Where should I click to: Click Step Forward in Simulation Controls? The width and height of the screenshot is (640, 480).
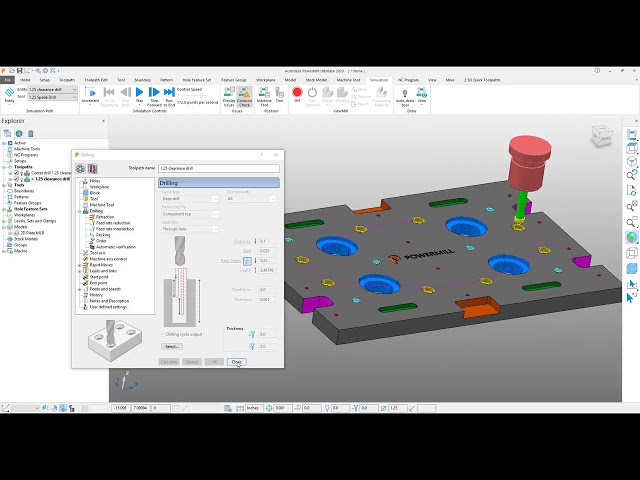[154, 97]
